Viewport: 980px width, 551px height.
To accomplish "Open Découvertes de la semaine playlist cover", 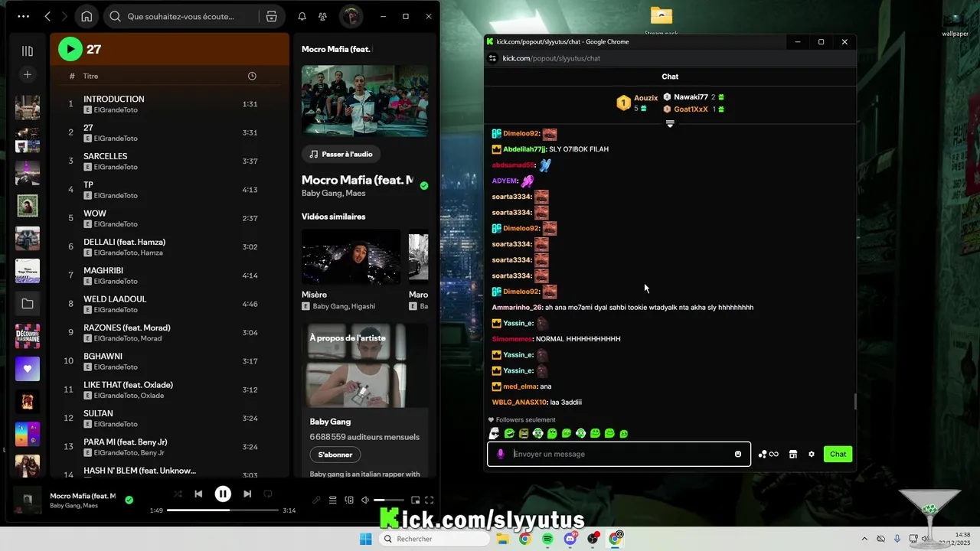I will coord(28,336).
